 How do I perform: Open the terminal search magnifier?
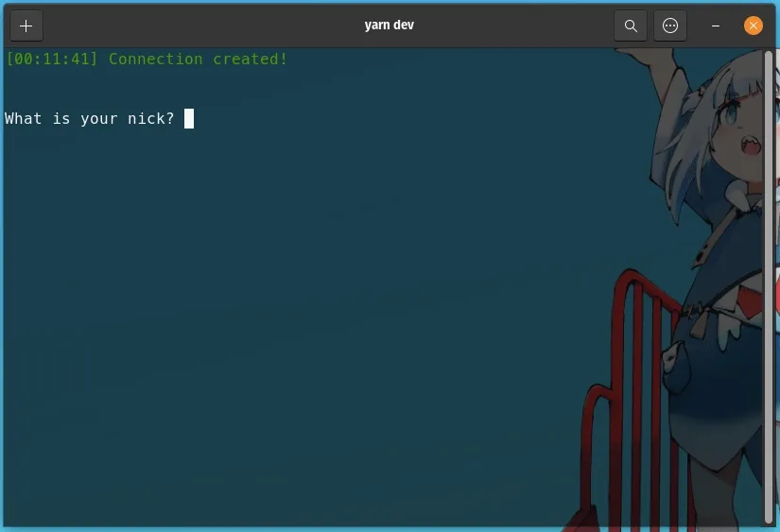tap(631, 26)
